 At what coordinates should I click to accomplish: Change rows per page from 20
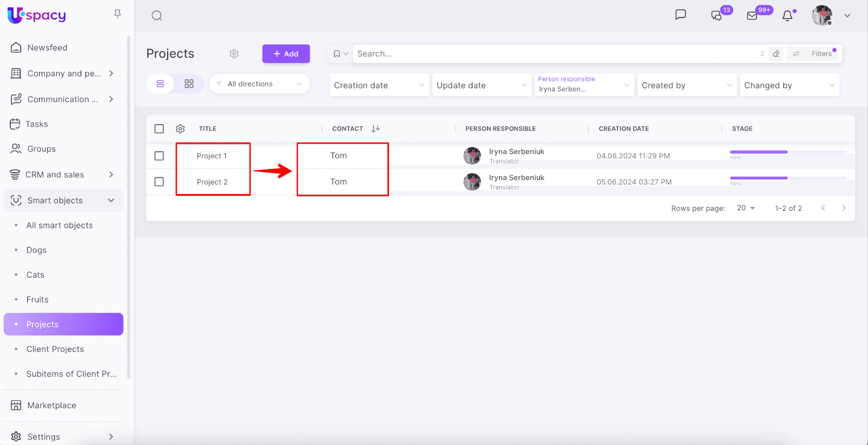pyautogui.click(x=746, y=208)
